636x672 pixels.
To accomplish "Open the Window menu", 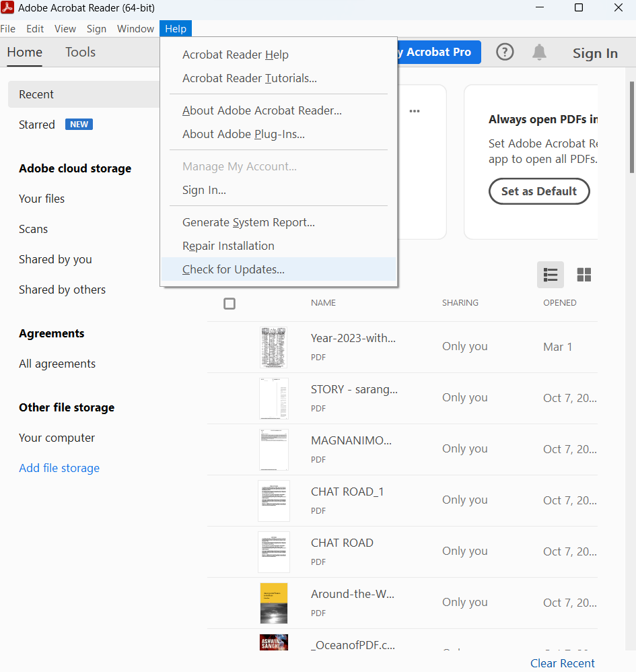I will click(135, 29).
